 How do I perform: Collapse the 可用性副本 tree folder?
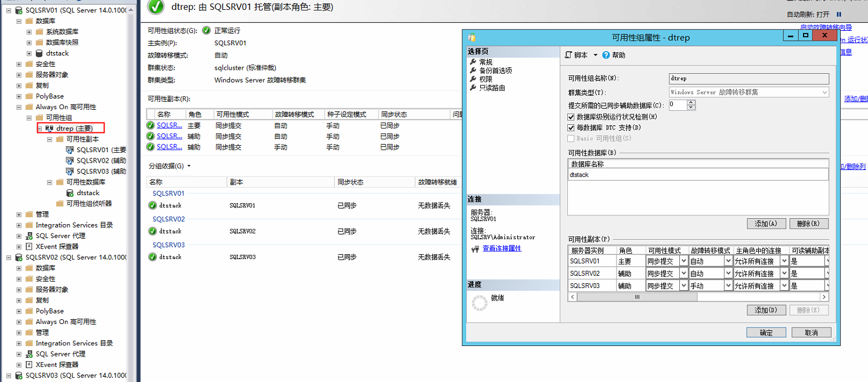click(50, 139)
